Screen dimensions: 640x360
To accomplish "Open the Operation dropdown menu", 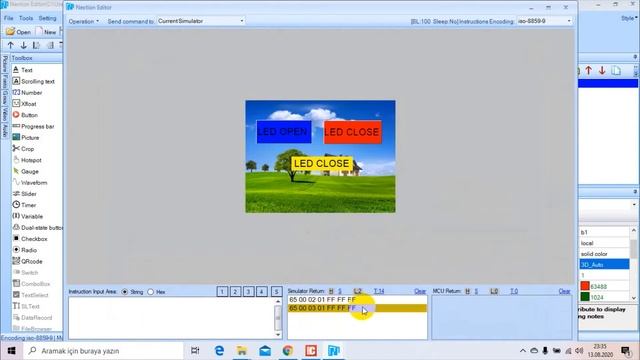I will (x=84, y=21).
